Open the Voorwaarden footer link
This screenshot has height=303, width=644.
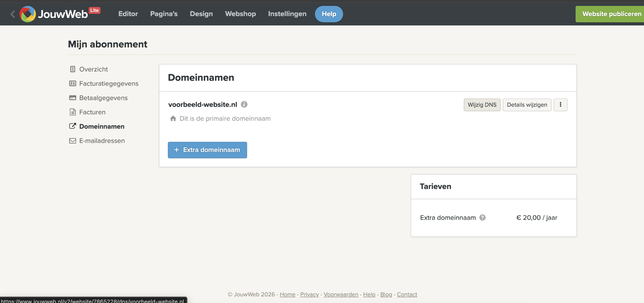pyautogui.click(x=341, y=295)
